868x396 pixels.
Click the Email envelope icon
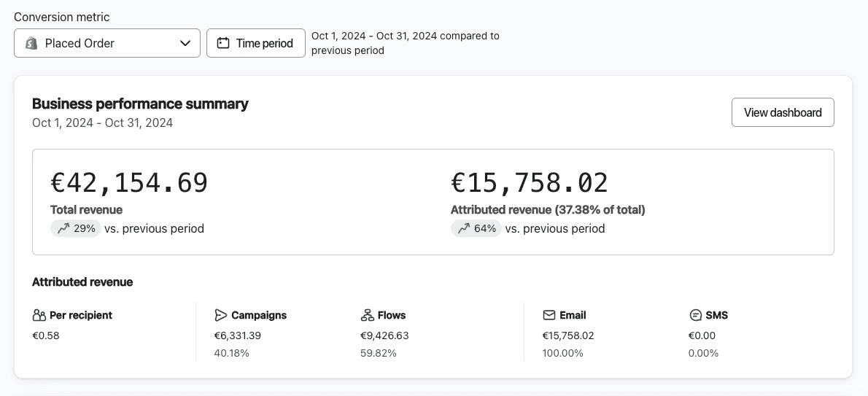coord(549,315)
